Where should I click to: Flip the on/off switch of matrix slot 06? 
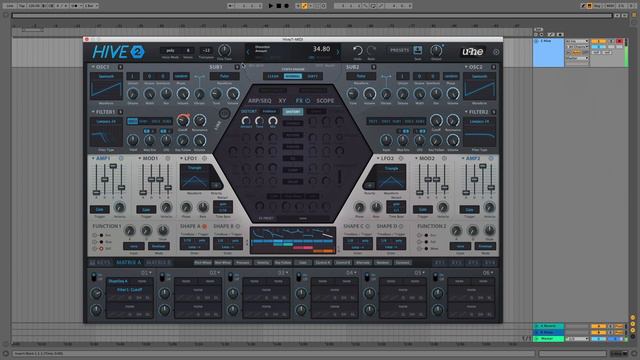click(436, 277)
